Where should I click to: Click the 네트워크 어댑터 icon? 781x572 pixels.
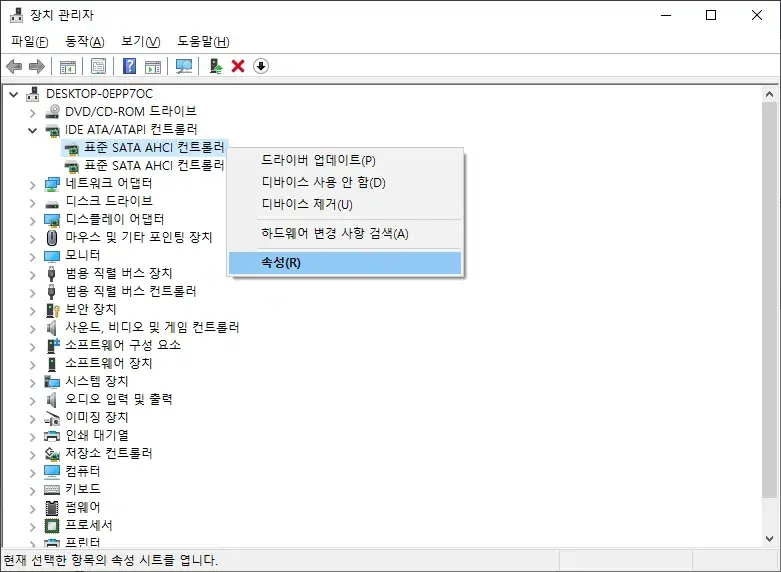52,184
